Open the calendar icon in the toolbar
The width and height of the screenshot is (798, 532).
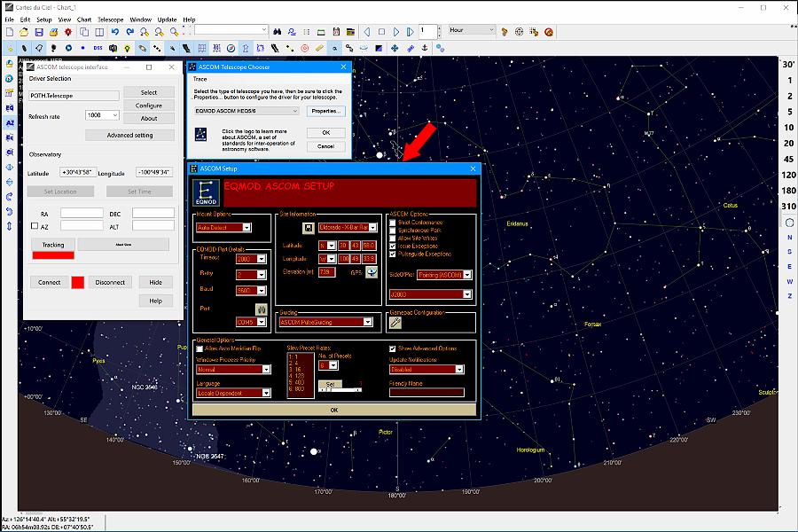[x=336, y=32]
